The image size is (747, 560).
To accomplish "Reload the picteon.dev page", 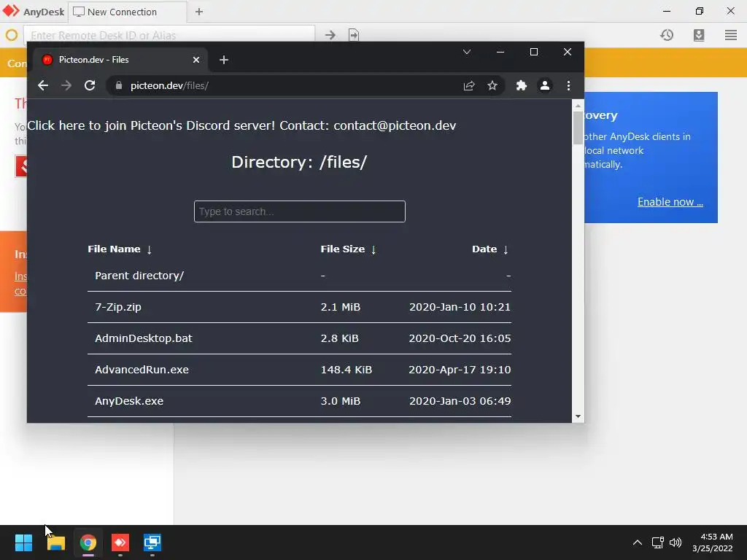I will (x=90, y=86).
